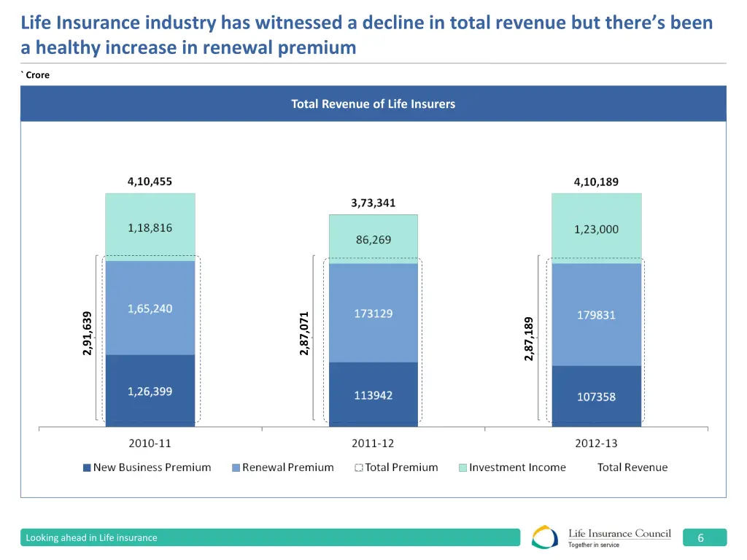Image resolution: width=747 pixels, height=560 pixels.
Task: Click the New Business Premium legend marker
Action: point(87,467)
